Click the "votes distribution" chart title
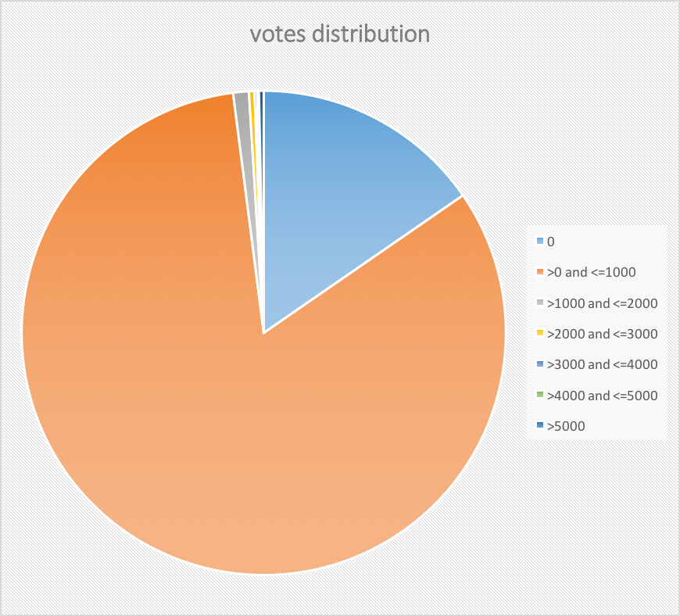The width and height of the screenshot is (680, 616). coord(340,35)
